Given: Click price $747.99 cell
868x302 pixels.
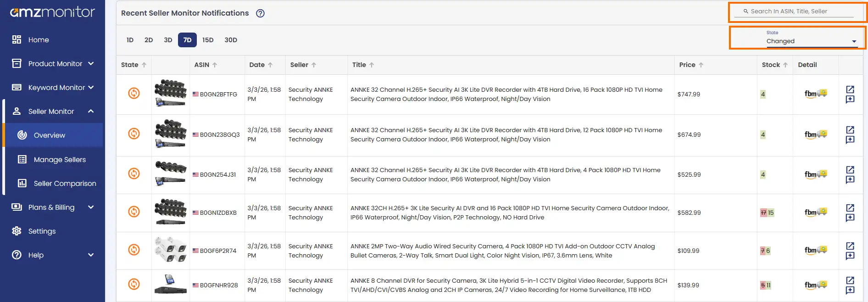Looking at the screenshot, I should 689,94.
